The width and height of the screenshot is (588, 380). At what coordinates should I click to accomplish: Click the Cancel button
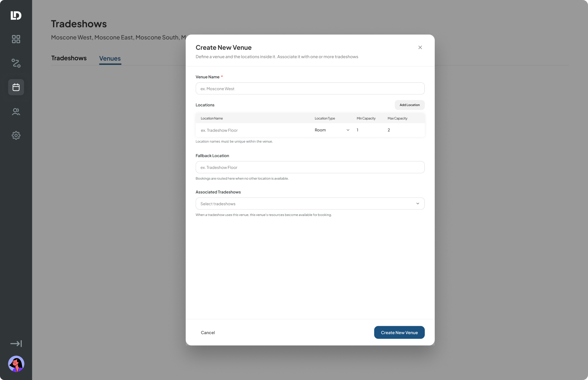point(208,333)
